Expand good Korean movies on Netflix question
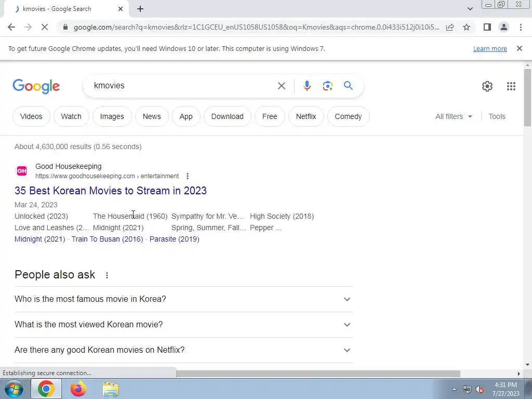 coord(183,350)
